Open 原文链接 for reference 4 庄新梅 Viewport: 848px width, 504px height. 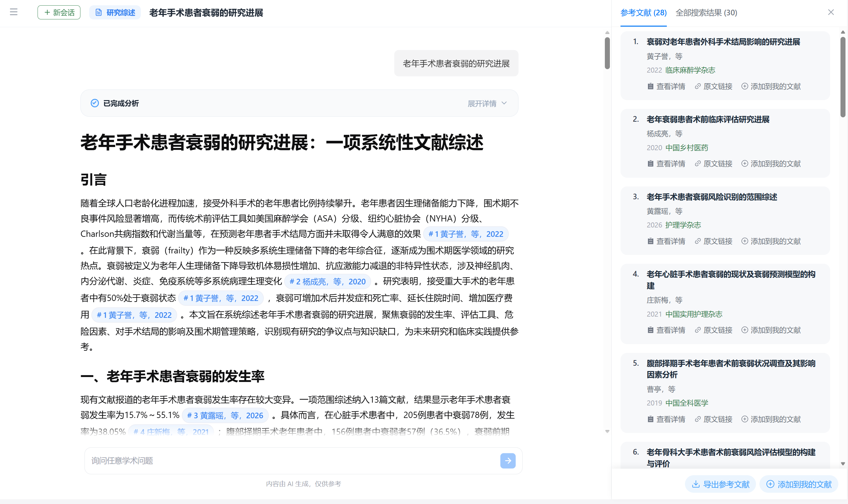tap(713, 330)
